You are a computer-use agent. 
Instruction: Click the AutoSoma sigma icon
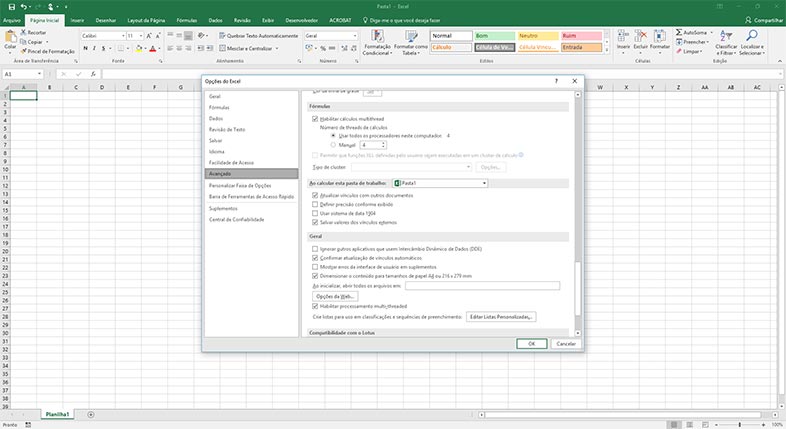tap(679, 32)
